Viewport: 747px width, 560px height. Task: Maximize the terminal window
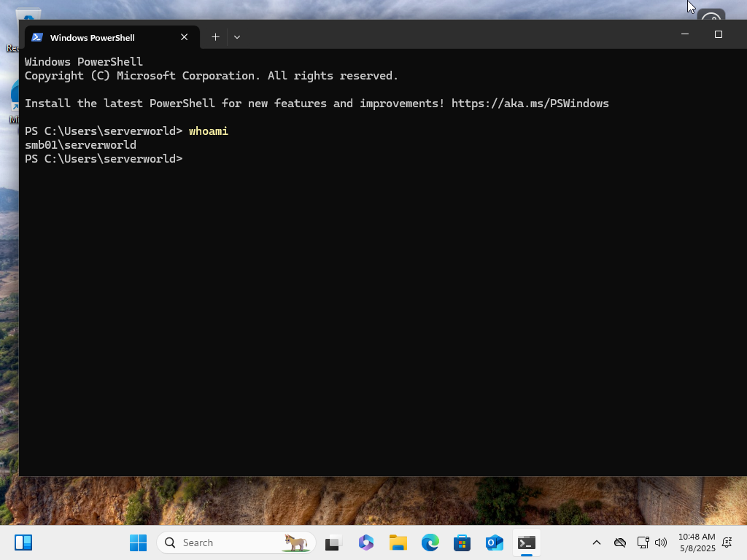coord(719,34)
